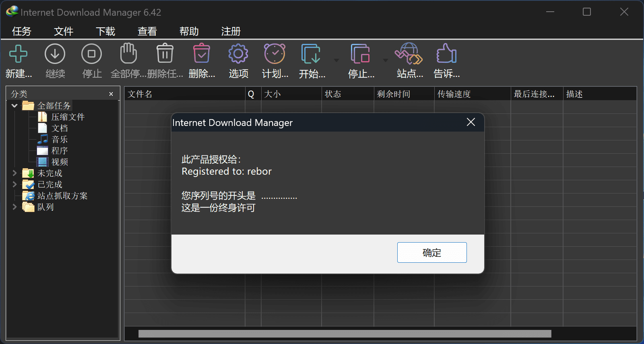Close the registration info dialog

[x=471, y=122]
